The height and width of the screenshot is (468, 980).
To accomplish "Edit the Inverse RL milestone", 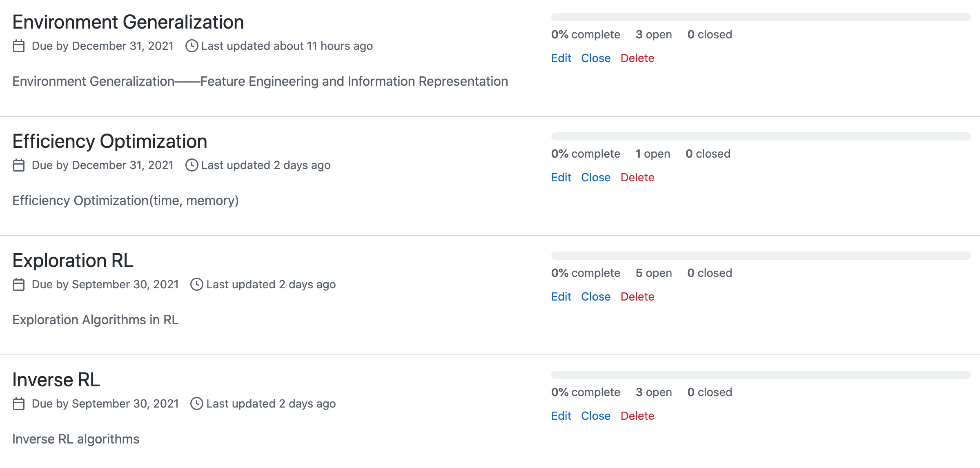I will pyautogui.click(x=561, y=416).
